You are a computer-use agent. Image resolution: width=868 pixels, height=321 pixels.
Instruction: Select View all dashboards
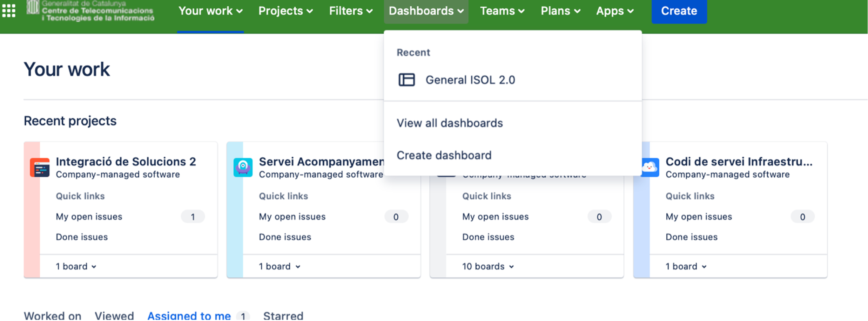(x=450, y=123)
